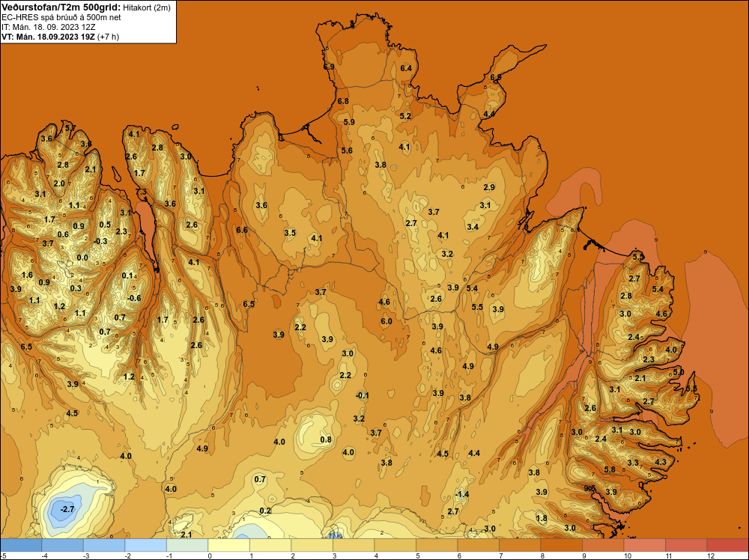
Task: Click the 0.6 temperature value
Action: [63, 234]
